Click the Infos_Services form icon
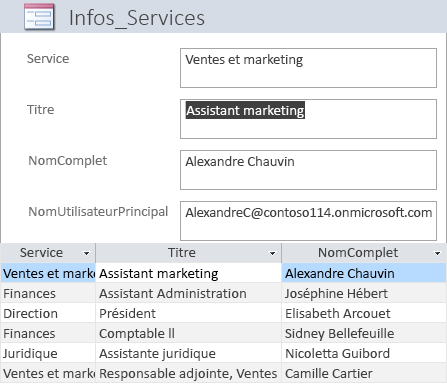This screenshot has width=447, height=384. pyautogui.click(x=39, y=17)
